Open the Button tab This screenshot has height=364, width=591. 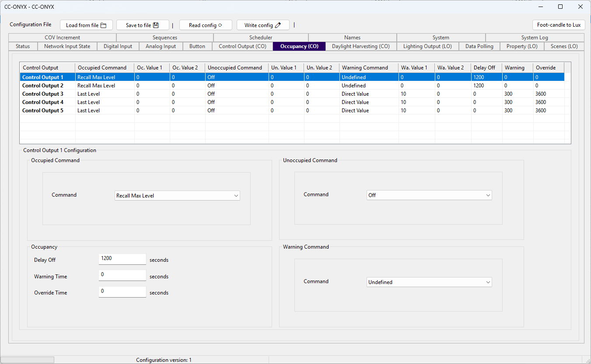coord(197,46)
